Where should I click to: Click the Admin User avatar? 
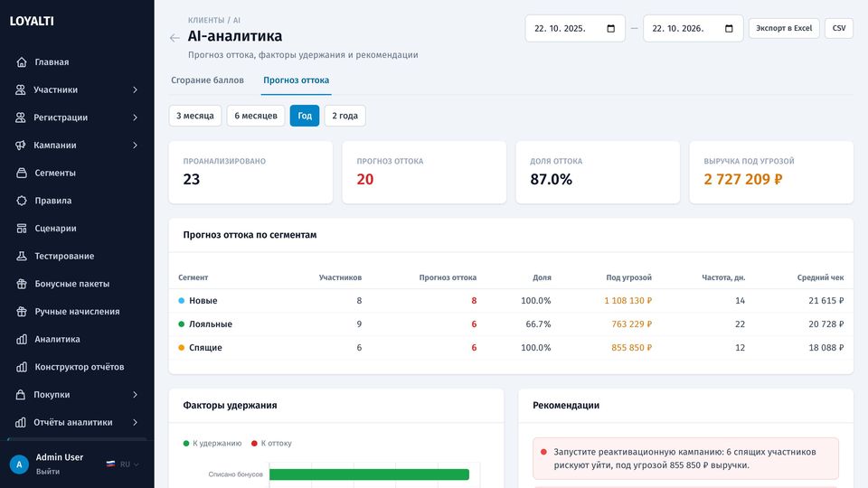(19, 465)
